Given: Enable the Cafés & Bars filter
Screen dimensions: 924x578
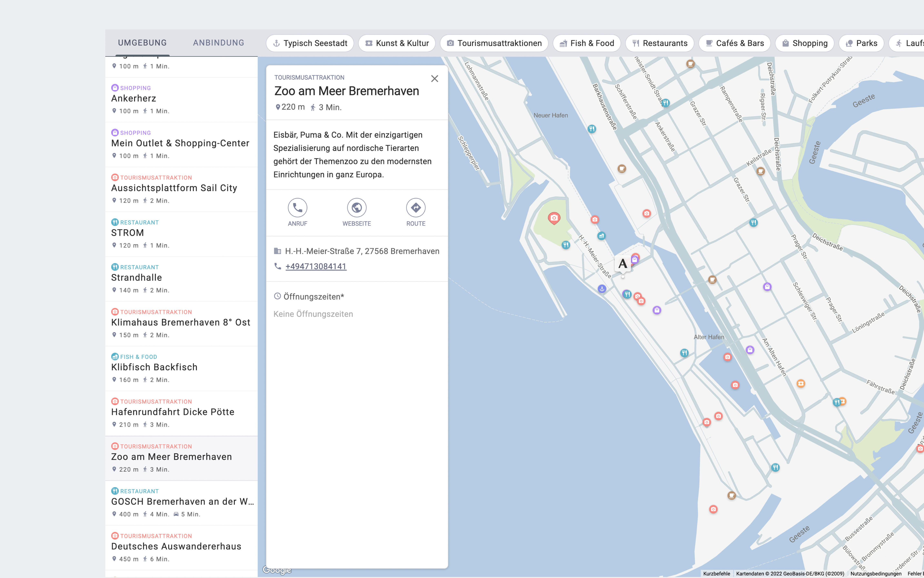Looking at the screenshot, I should point(735,43).
